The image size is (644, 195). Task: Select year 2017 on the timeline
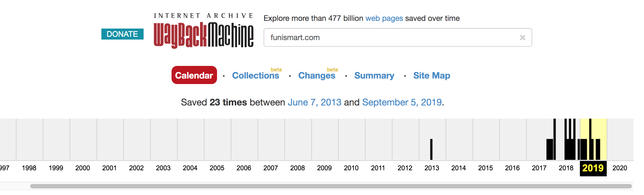[x=539, y=168]
